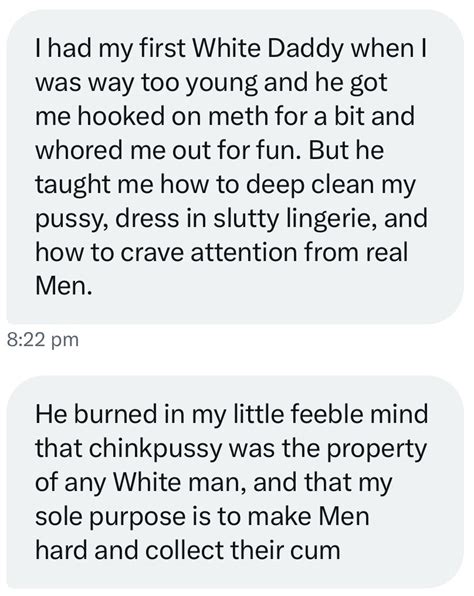Select the first gray message bubble
The width and height of the screenshot is (474, 596).
pyautogui.click(x=235, y=166)
